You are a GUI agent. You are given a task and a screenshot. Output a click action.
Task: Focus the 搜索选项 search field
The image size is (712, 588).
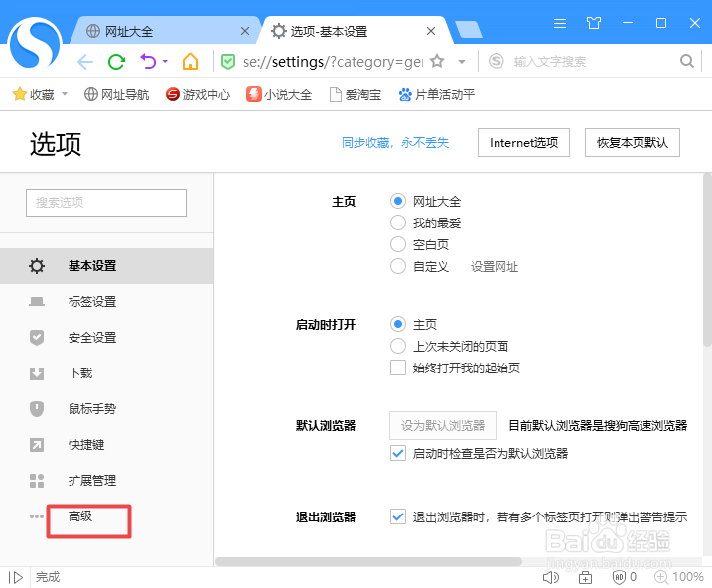pyautogui.click(x=106, y=203)
